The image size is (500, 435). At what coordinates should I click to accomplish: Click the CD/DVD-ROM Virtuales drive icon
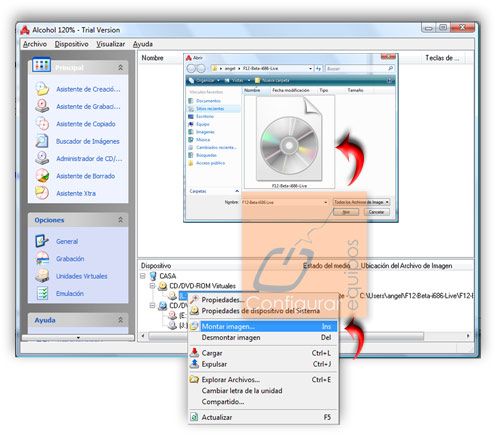coord(162,286)
